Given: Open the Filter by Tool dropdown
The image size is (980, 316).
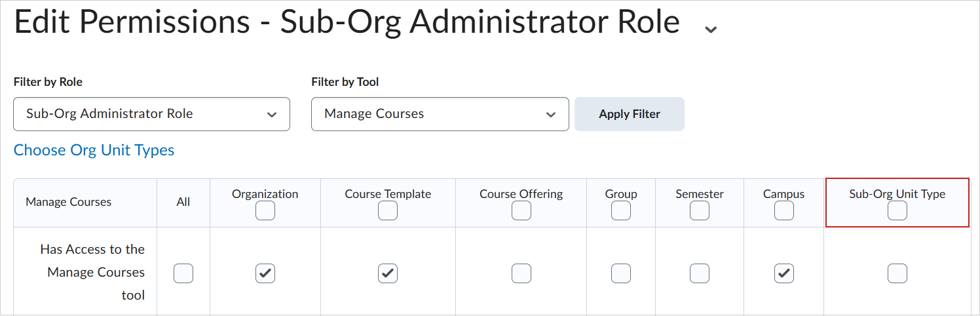Looking at the screenshot, I should [x=440, y=114].
